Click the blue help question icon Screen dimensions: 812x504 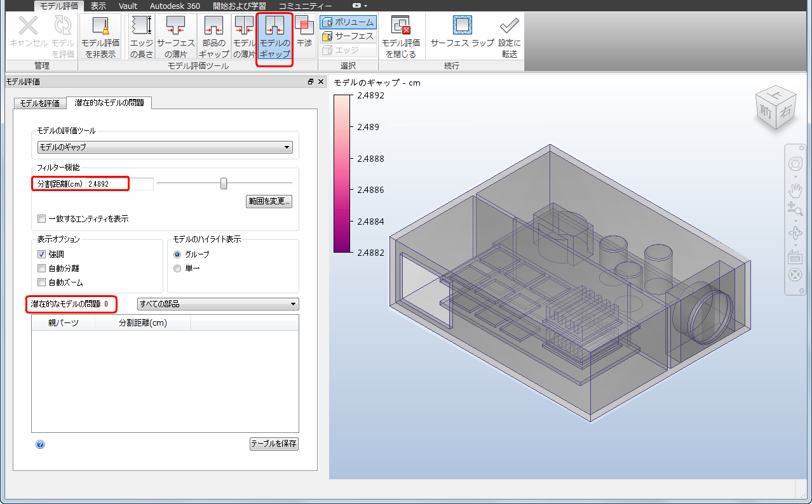(40, 445)
